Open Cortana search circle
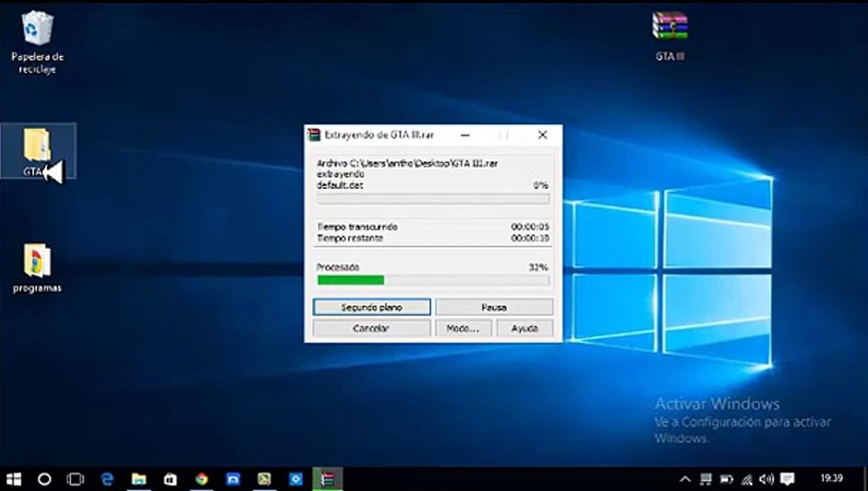868x491 pixels. coord(44,479)
